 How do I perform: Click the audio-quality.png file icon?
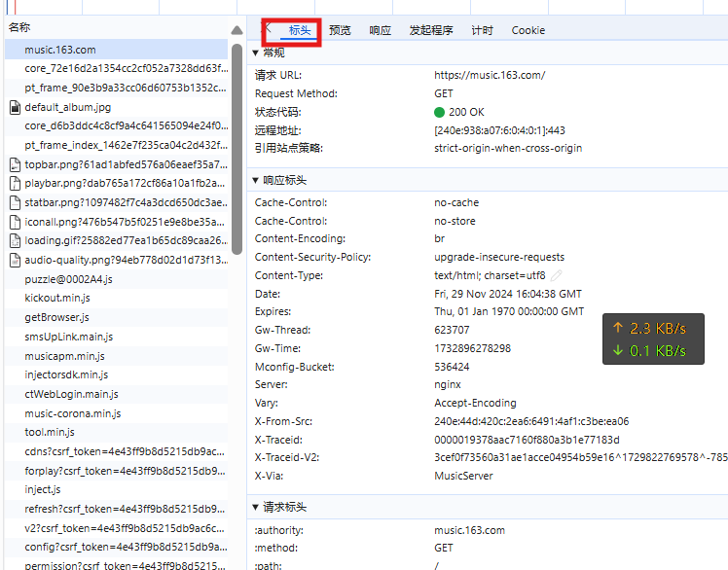click(15, 261)
